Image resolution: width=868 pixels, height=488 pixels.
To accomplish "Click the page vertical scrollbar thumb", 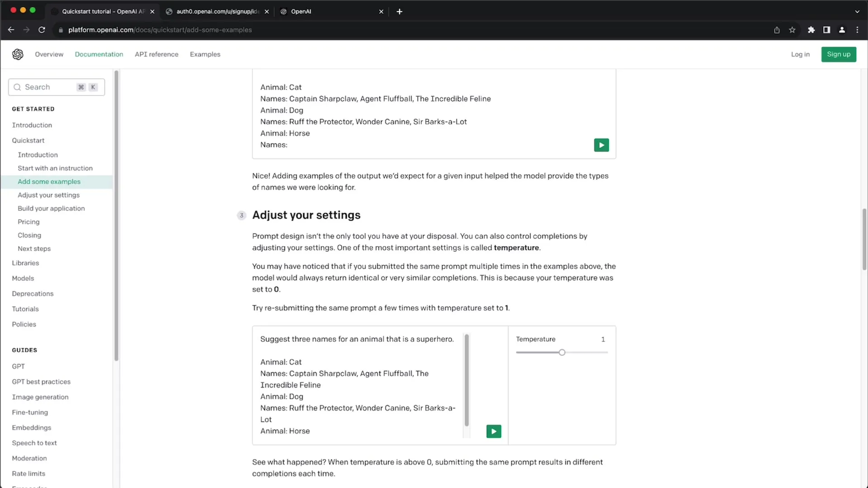I will click(x=864, y=240).
